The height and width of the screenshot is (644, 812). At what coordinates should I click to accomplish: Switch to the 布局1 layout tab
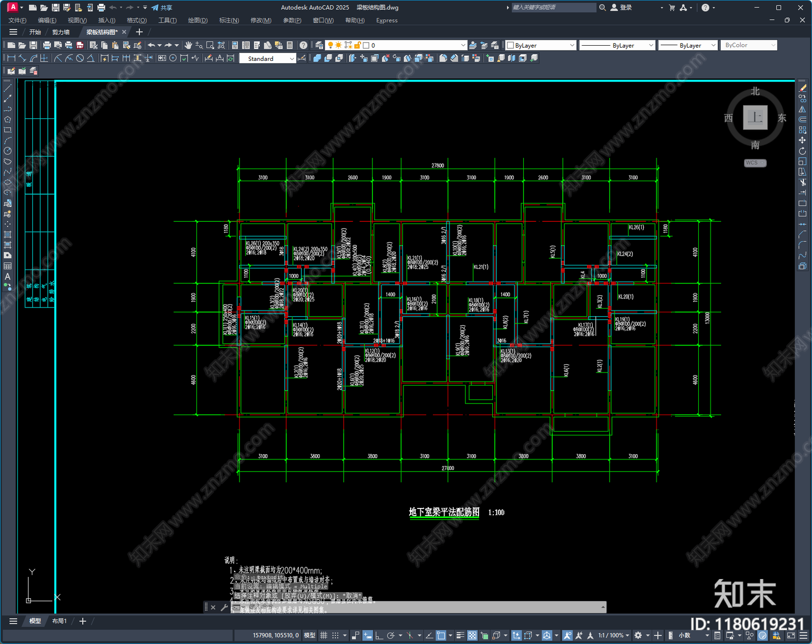pyautogui.click(x=59, y=621)
